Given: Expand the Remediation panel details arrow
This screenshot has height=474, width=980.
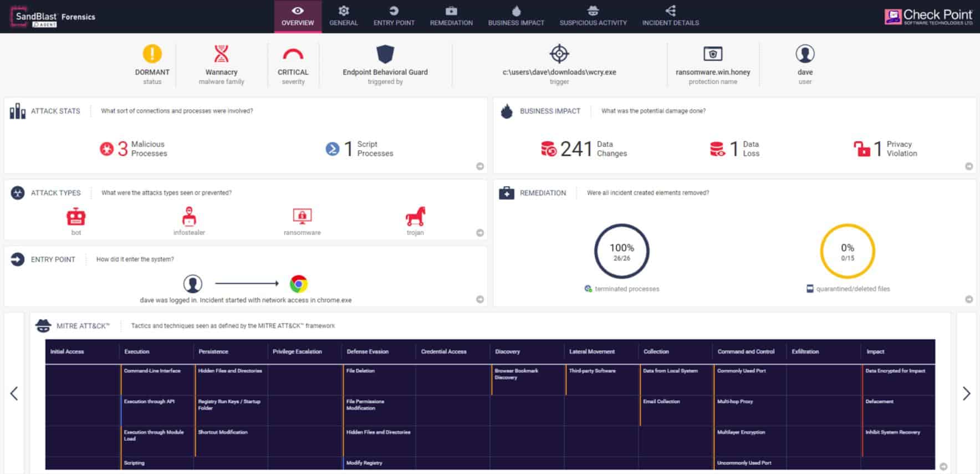Looking at the screenshot, I should [x=969, y=299].
